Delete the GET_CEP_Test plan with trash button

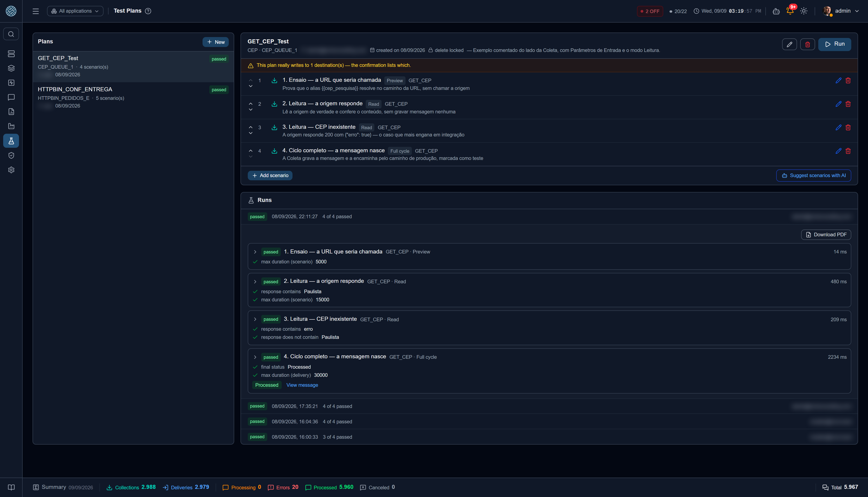click(807, 44)
